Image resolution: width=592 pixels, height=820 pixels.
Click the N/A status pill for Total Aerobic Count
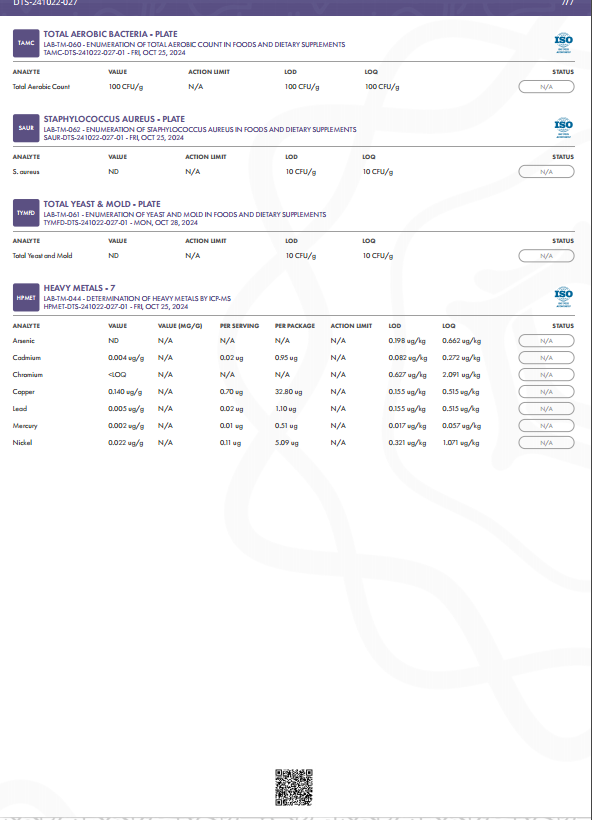tap(546, 87)
